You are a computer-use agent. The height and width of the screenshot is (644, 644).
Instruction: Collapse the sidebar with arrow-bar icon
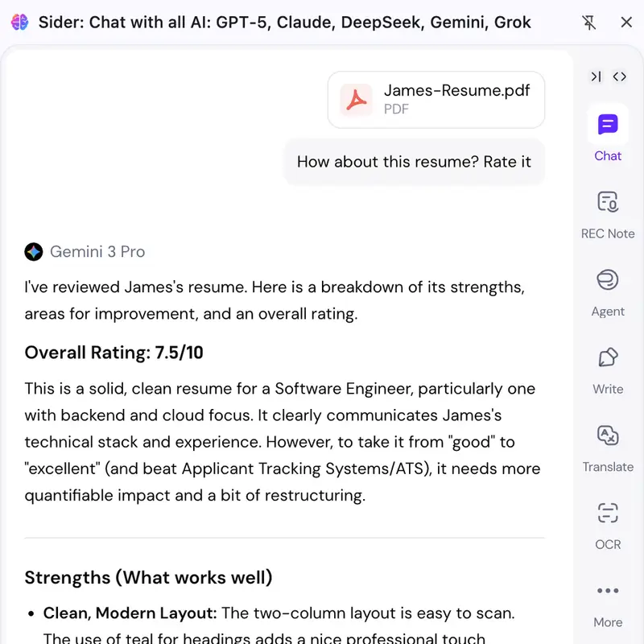point(596,76)
